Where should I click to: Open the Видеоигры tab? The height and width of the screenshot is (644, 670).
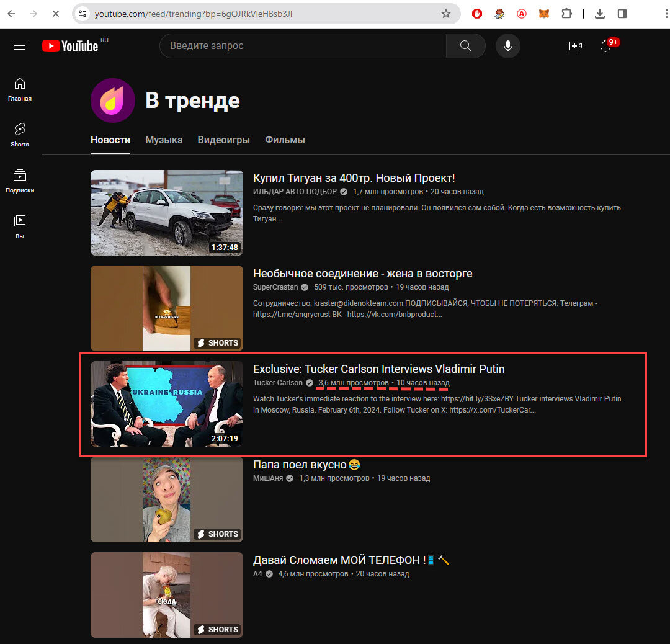point(223,140)
